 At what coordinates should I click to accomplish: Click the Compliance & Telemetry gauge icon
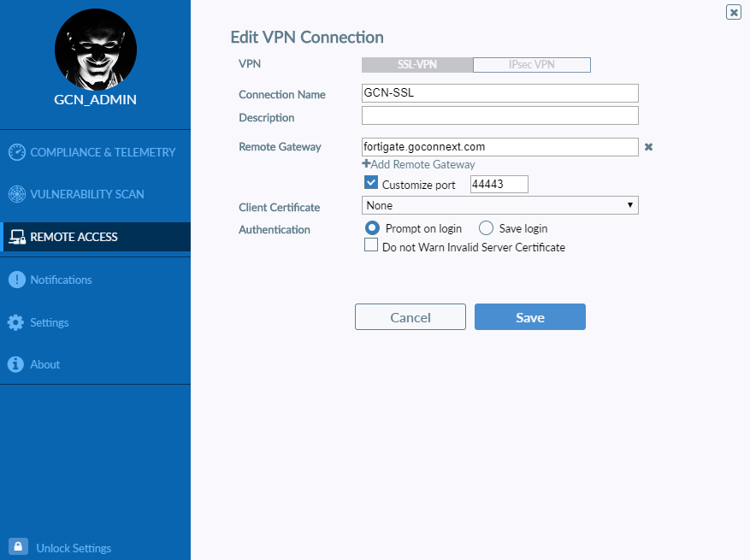tap(17, 152)
